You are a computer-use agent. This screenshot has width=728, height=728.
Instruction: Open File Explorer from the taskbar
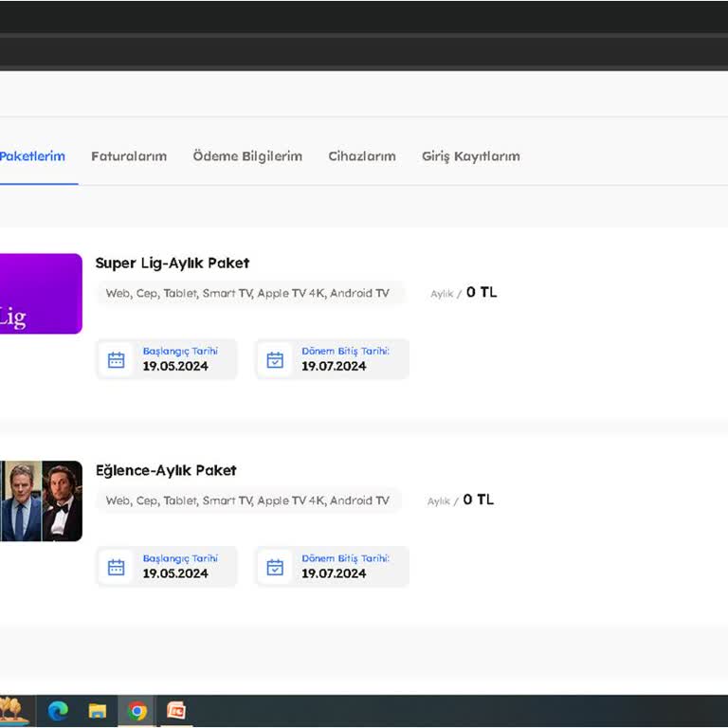click(x=97, y=711)
